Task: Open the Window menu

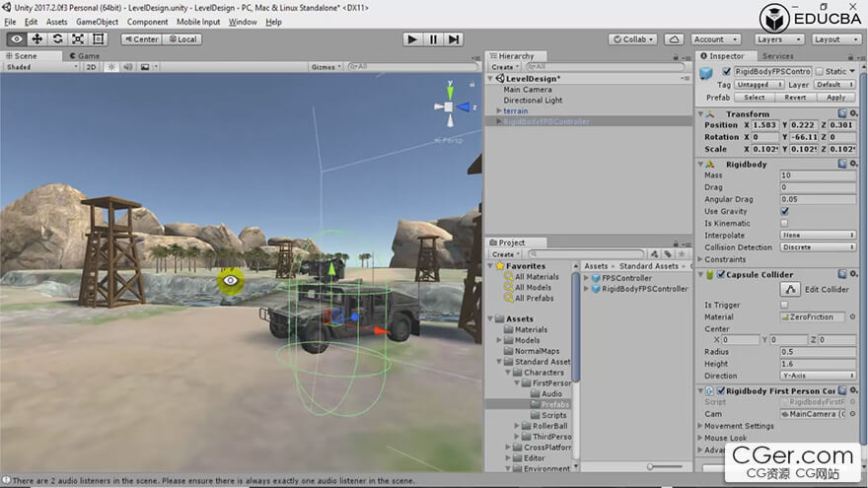Action: pos(243,22)
